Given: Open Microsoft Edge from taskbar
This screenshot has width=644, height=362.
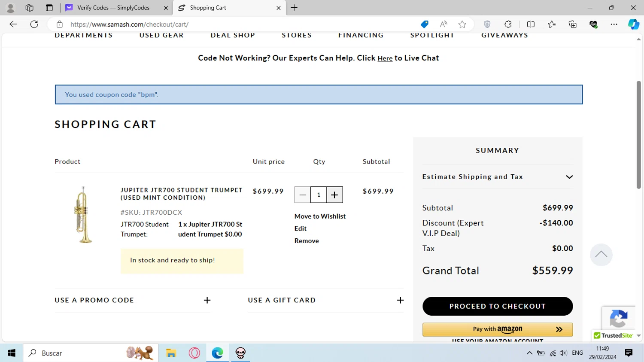Looking at the screenshot, I should click(x=217, y=353).
